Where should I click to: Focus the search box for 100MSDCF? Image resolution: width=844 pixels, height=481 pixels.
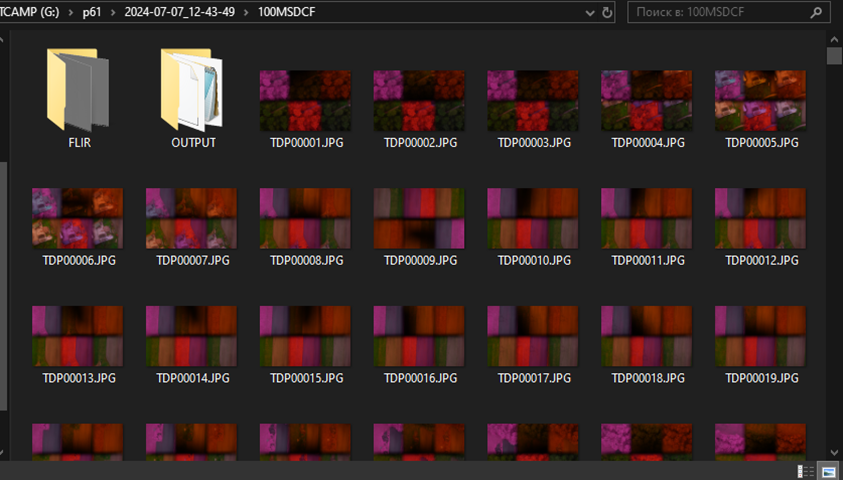click(x=721, y=12)
